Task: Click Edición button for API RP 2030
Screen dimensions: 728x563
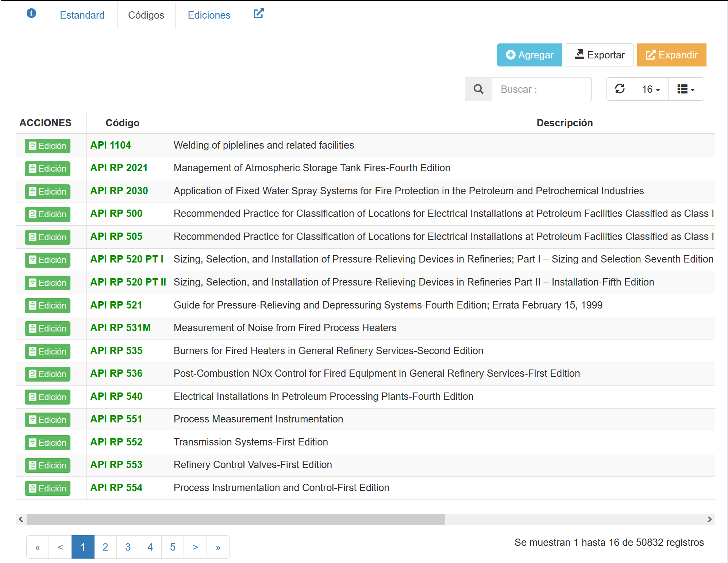Action: (47, 192)
